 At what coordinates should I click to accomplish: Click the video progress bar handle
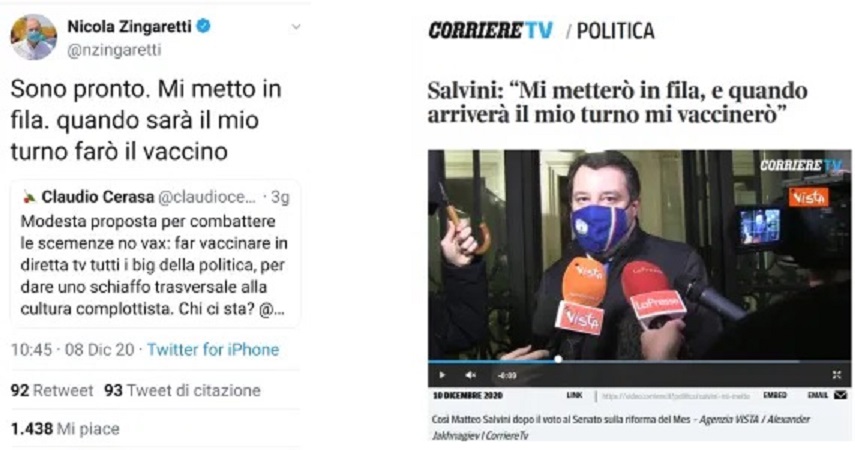(558, 359)
